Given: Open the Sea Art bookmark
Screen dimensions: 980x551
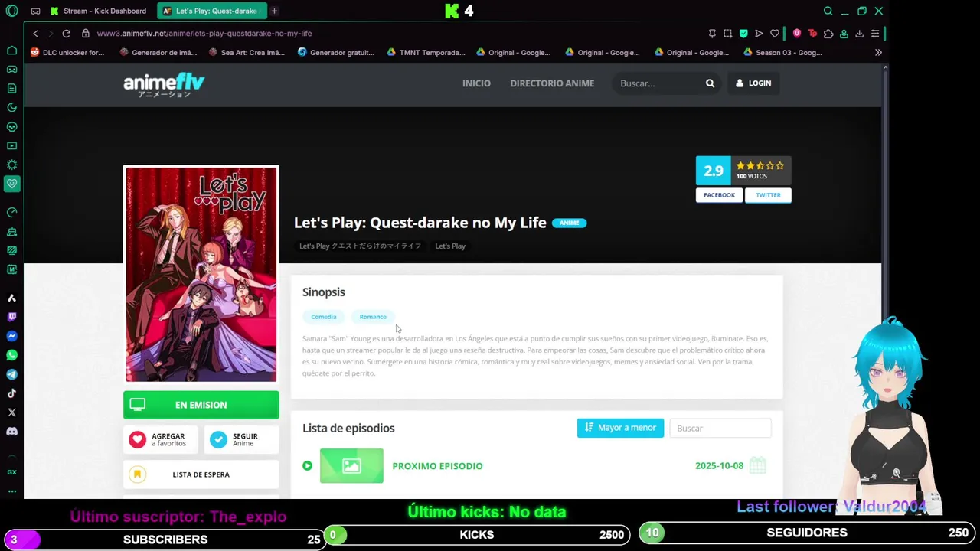Looking at the screenshot, I should [x=247, y=53].
